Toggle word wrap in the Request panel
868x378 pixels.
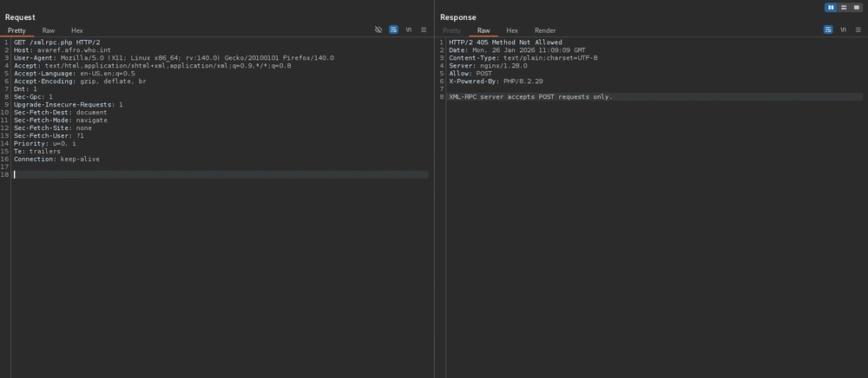(x=393, y=29)
